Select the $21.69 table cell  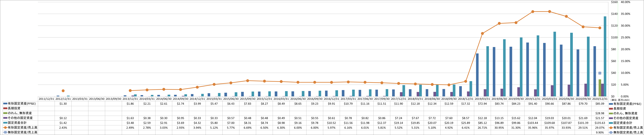click(x=583, y=118)
